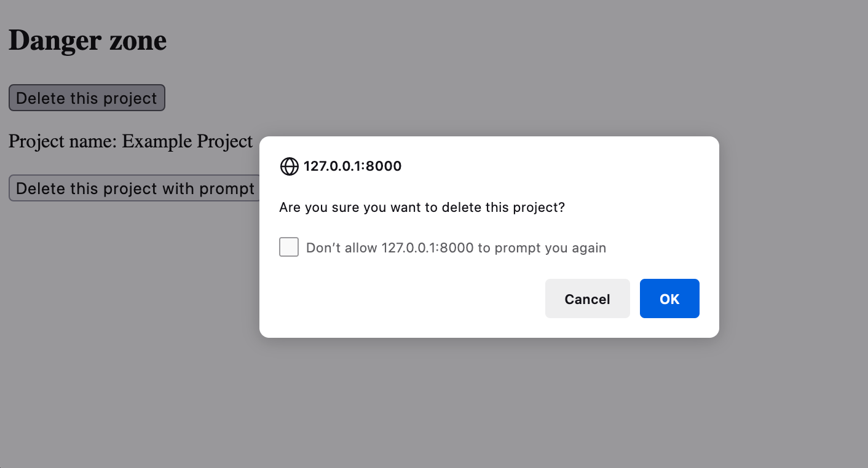Click the Danger zone heading
Image resolution: width=868 pixels, height=468 pixels.
[x=87, y=41]
